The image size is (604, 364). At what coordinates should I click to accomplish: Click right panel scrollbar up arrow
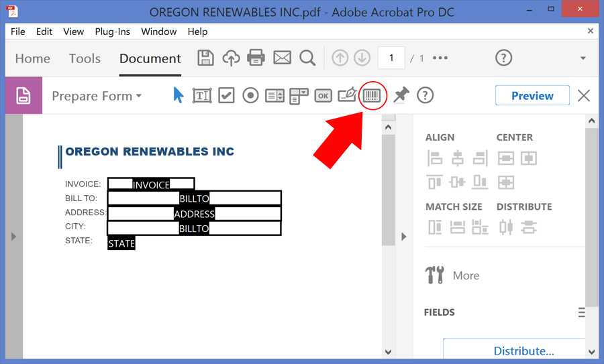coord(592,121)
